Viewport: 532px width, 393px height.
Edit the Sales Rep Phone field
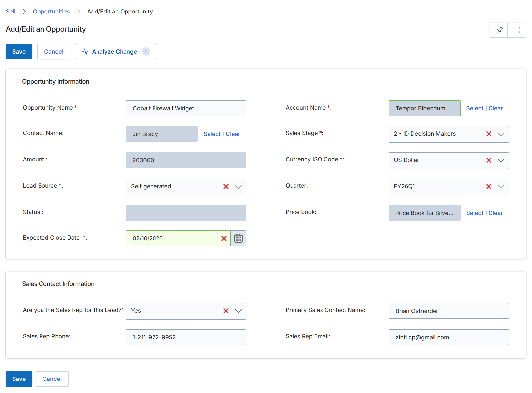pos(186,337)
